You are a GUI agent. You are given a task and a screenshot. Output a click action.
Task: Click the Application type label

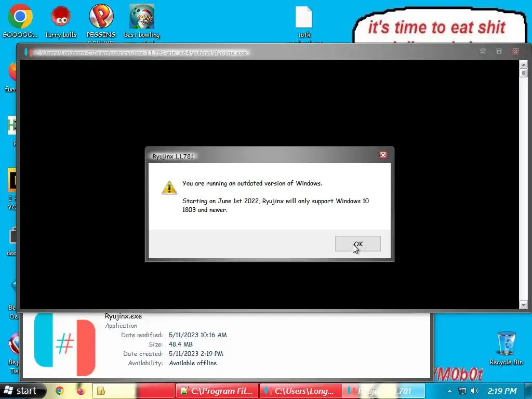point(121,325)
